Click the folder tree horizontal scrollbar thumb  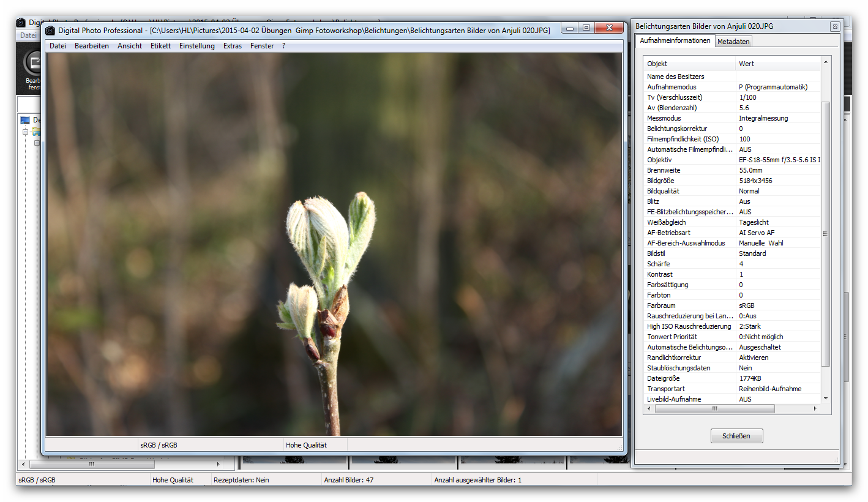tap(92, 465)
